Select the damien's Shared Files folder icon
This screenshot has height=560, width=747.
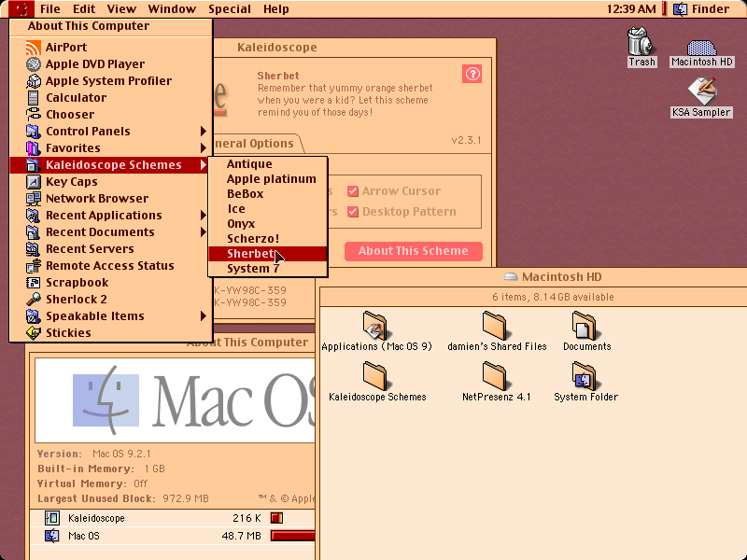495,325
